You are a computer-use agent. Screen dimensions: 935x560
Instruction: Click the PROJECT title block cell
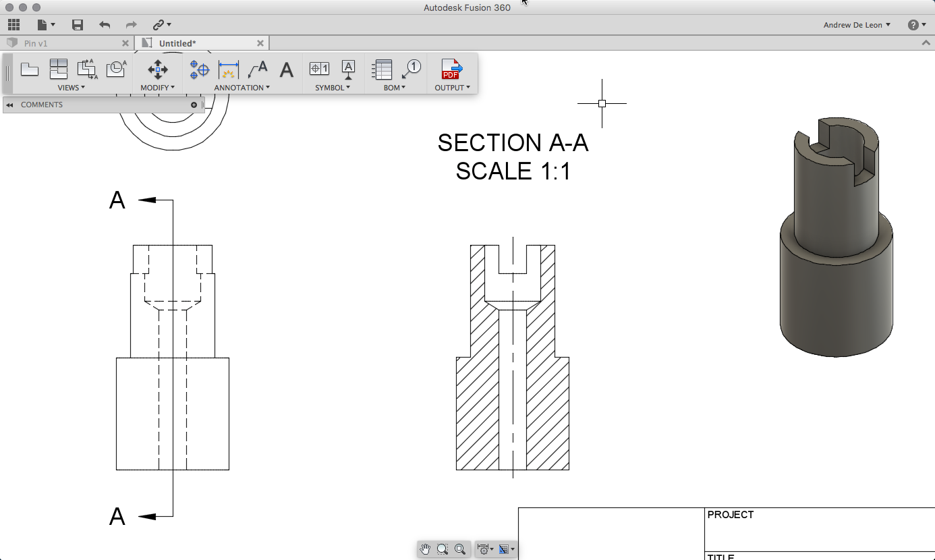tap(820, 529)
